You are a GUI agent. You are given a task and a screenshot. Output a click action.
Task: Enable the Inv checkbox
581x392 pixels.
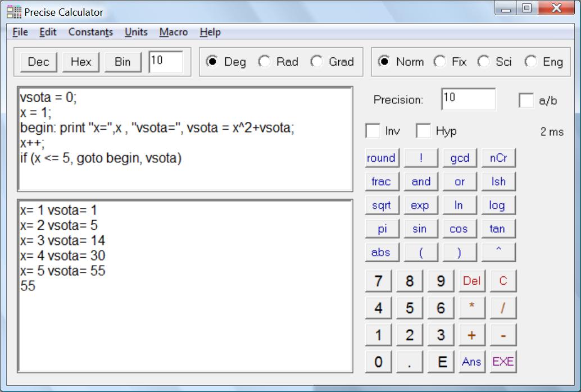tap(373, 131)
